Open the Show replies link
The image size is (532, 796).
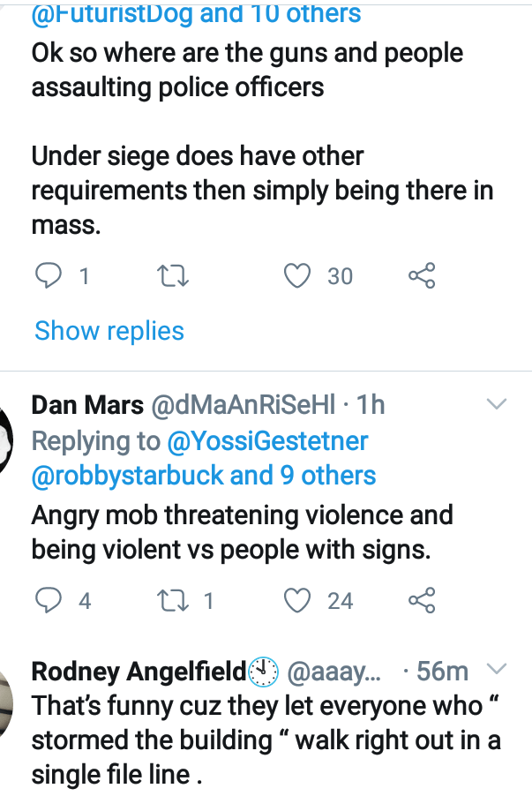[x=109, y=331]
